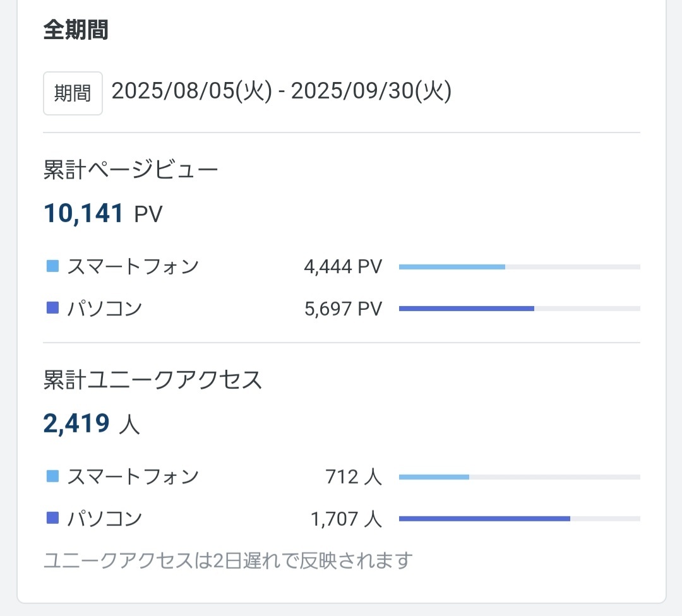This screenshot has height=616, width=682.
Task: Click the dark blue PC legend square under unique access
Action: pos(53,518)
